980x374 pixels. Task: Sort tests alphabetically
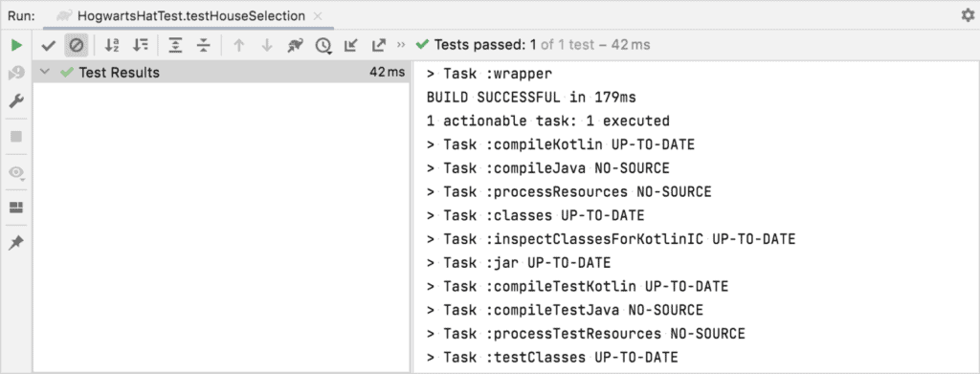(x=112, y=45)
